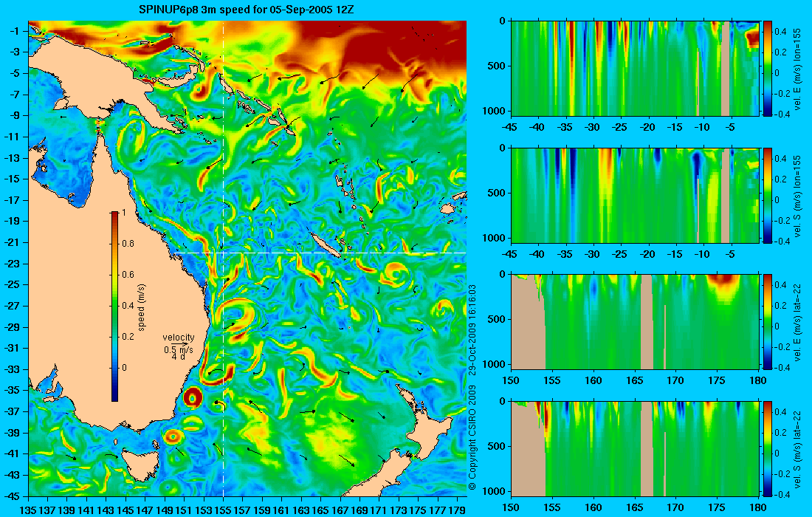The height and width of the screenshot is (517, 812).
Task: Click the "vel. S (m/s) lat=-22" axis label
Action: point(797,448)
